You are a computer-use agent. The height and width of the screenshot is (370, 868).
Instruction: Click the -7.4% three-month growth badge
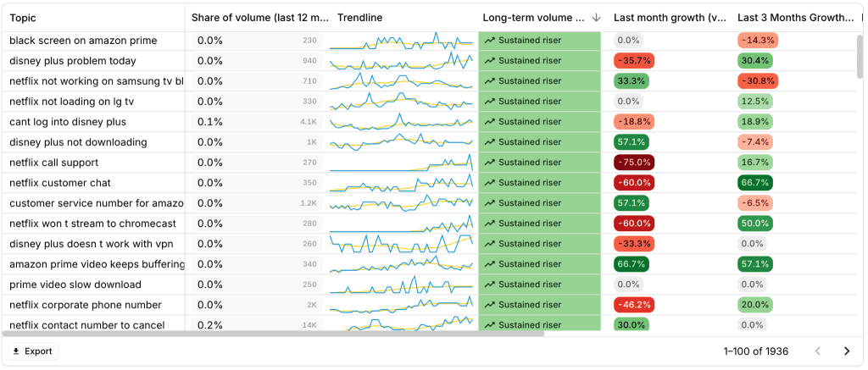tap(755, 142)
